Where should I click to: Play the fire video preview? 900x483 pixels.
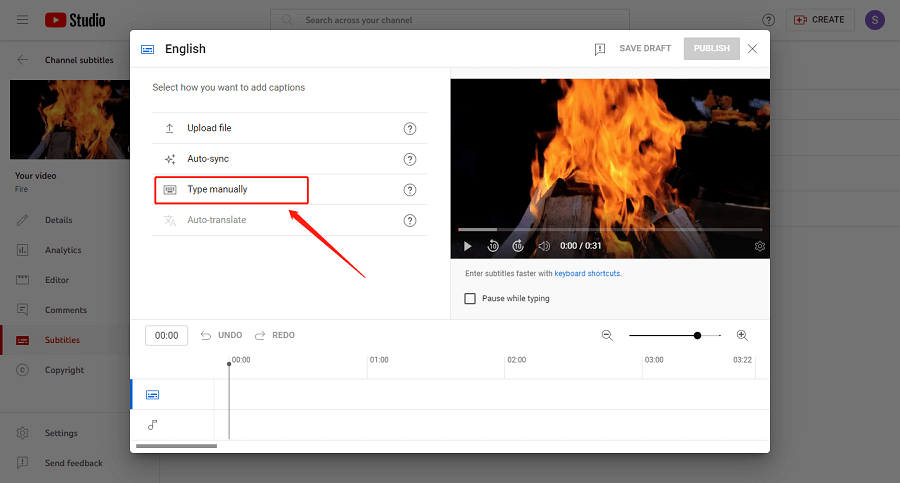coord(468,246)
